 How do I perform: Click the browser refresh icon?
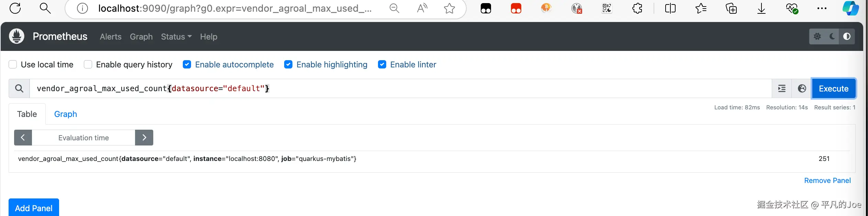pyautogui.click(x=15, y=8)
